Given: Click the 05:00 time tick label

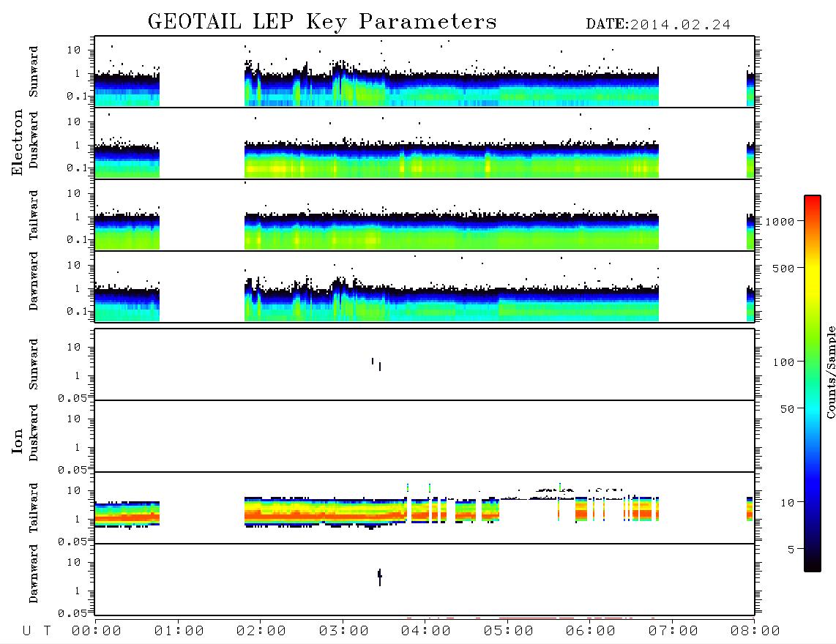Looking at the screenshot, I should coord(509,631).
